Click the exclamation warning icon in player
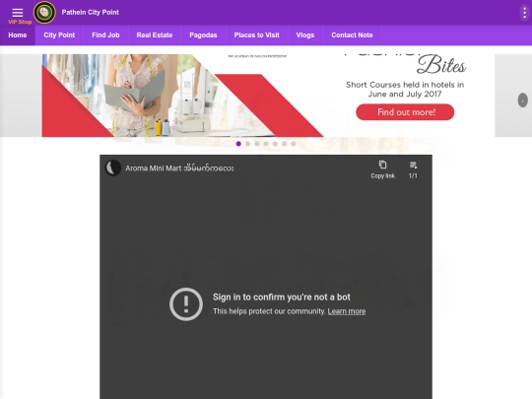The width and height of the screenshot is (532, 399). pyautogui.click(x=186, y=304)
